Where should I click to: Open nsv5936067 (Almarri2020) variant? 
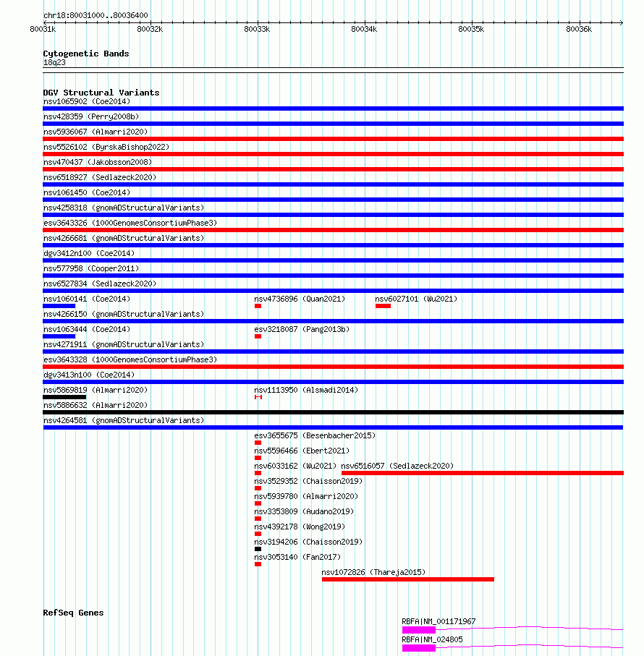[96, 132]
